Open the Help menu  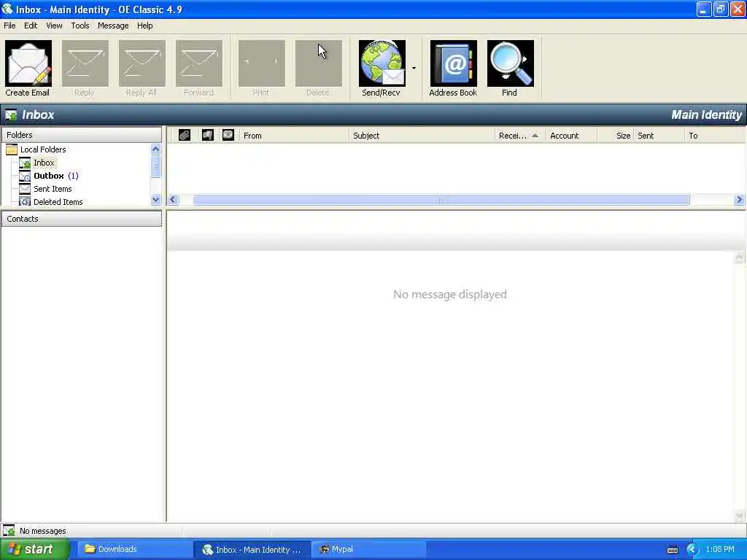click(145, 26)
